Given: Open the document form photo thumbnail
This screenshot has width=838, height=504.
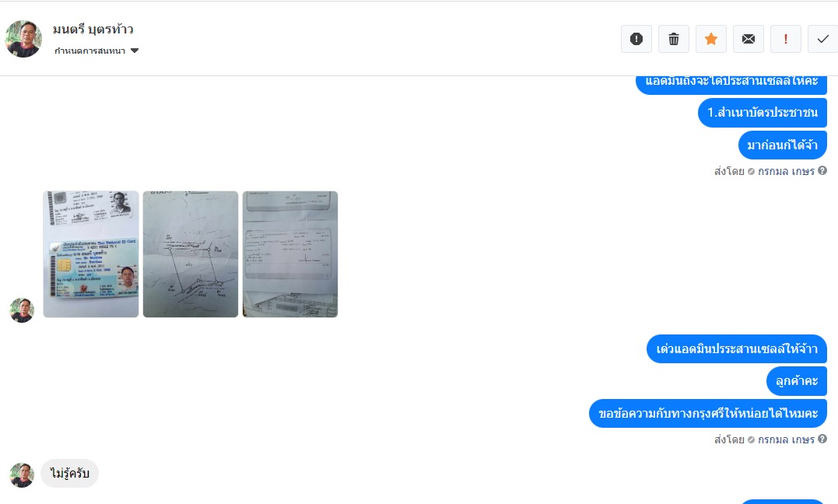Looking at the screenshot, I should pos(290,254).
